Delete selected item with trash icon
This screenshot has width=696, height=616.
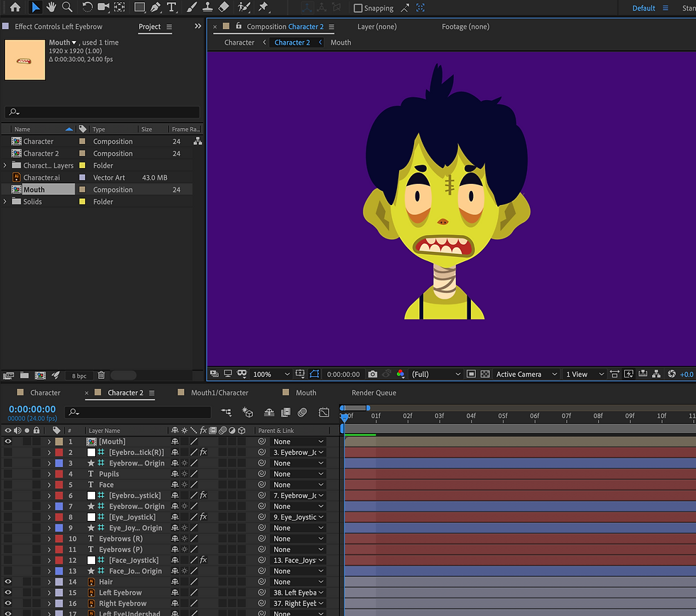[x=101, y=375]
